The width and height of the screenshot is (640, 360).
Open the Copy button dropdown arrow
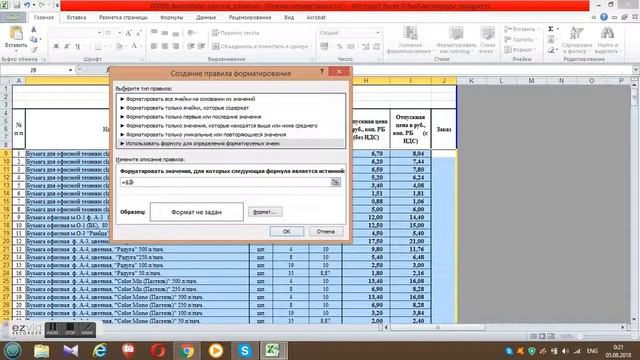point(40,40)
